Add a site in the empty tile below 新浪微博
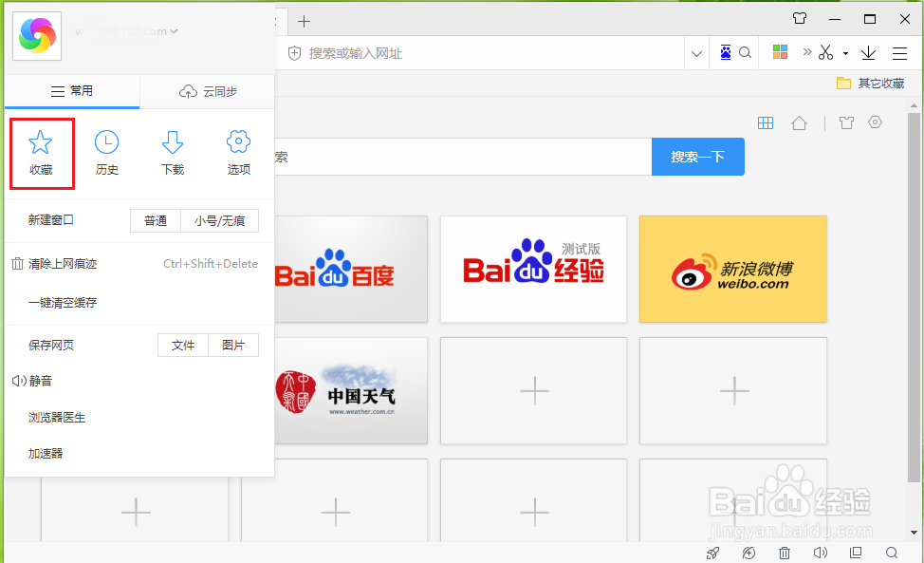 (733, 390)
